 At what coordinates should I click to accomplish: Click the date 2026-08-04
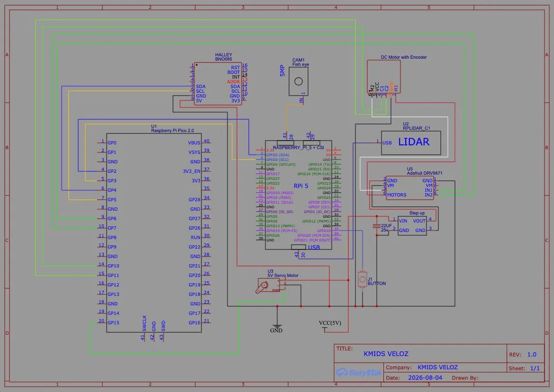click(x=425, y=377)
